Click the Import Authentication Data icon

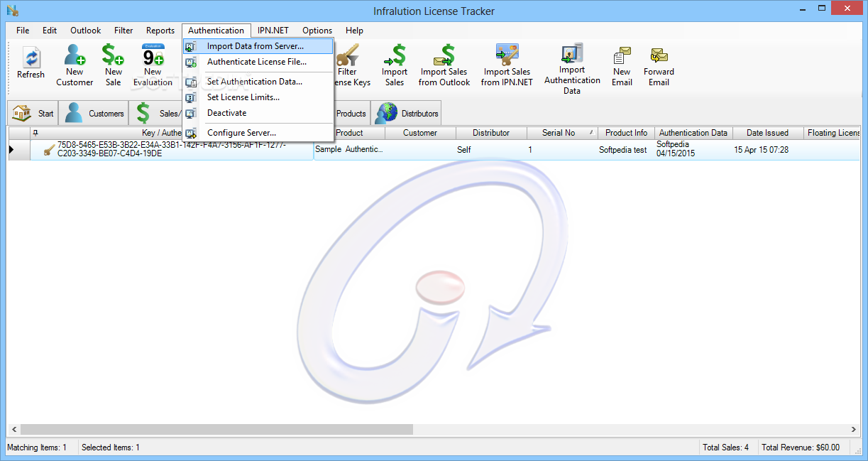pyautogui.click(x=572, y=53)
